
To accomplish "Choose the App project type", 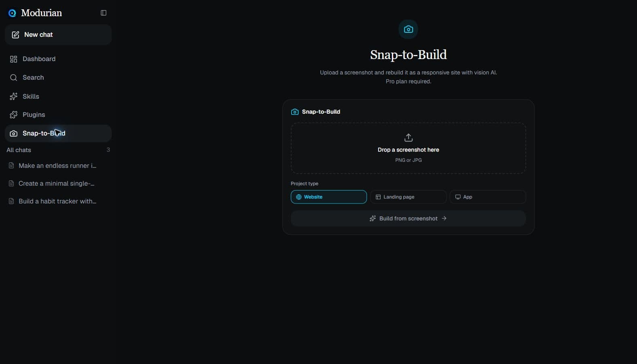I will click(488, 197).
